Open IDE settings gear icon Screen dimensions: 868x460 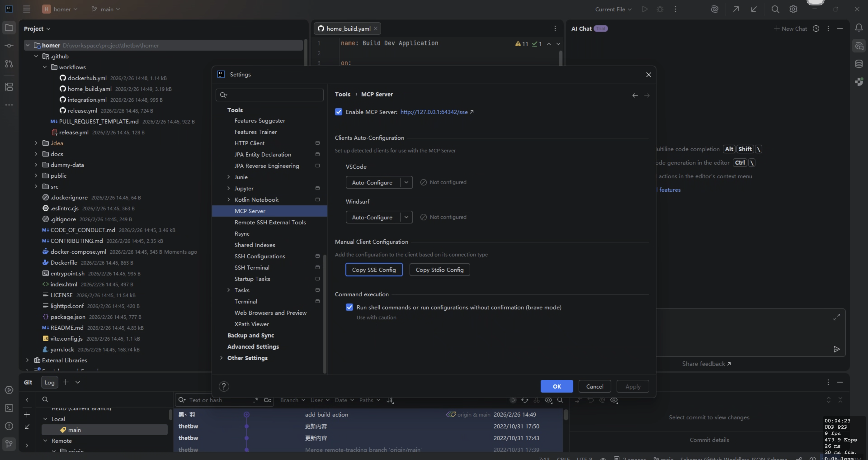(x=793, y=9)
